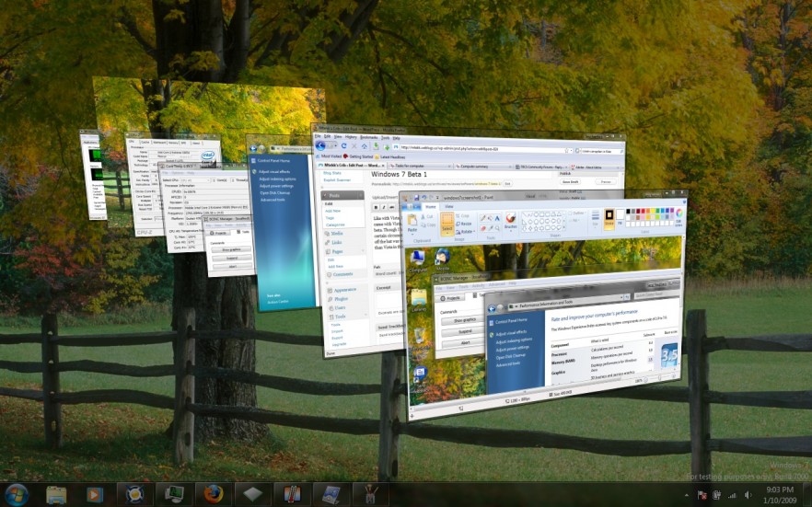Click 'Control Panel Home' in the blue window

[x=274, y=161]
